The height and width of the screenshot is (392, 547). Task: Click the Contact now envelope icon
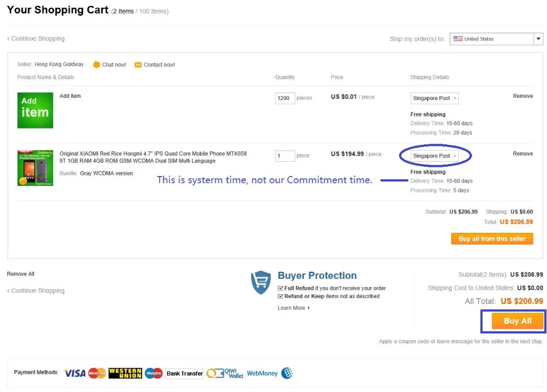pyautogui.click(x=138, y=65)
